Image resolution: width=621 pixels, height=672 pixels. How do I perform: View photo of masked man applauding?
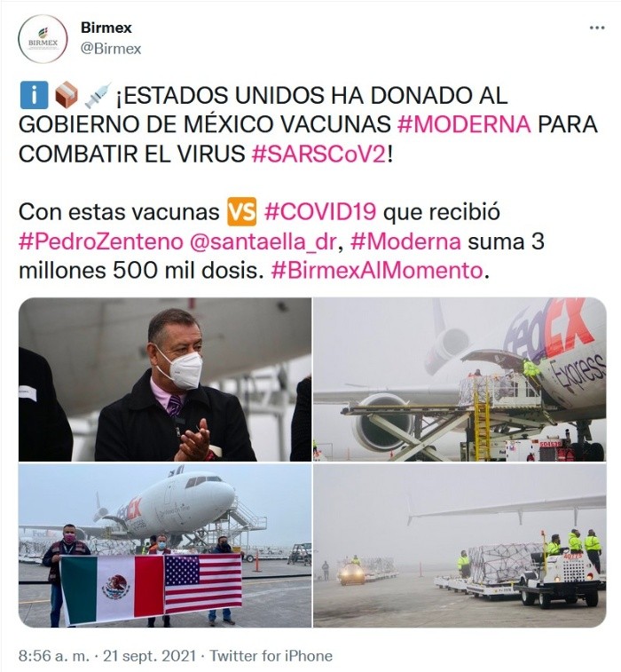pos(165,380)
